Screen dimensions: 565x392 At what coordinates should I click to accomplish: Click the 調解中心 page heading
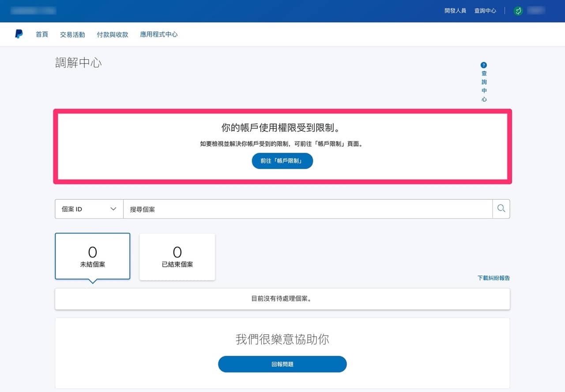click(79, 63)
